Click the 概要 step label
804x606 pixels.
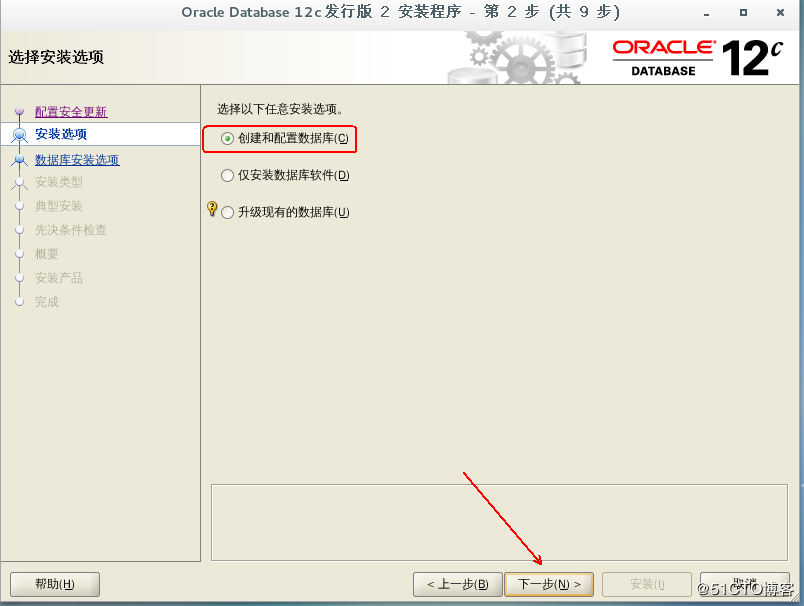click(x=47, y=254)
